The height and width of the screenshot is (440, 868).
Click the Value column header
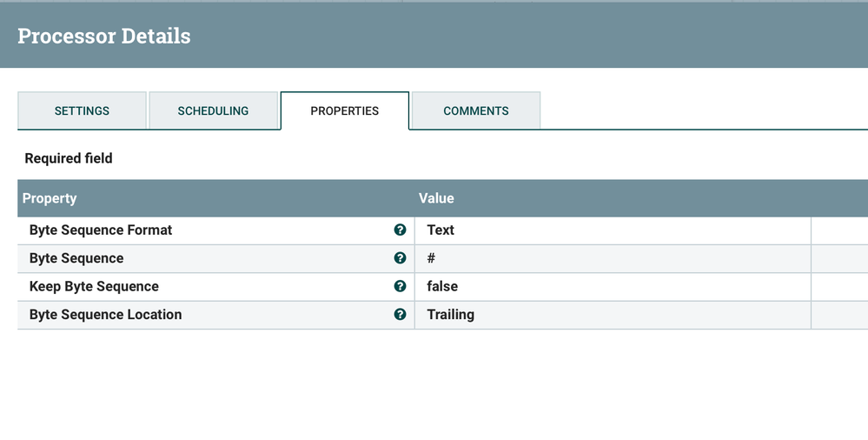tap(436, 198)
